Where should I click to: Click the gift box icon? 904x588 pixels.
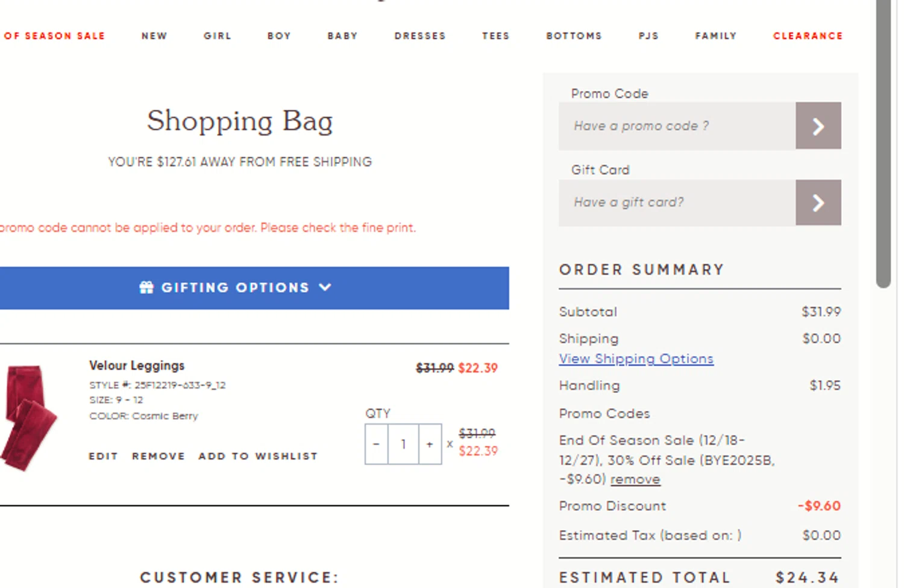(146, 287)
